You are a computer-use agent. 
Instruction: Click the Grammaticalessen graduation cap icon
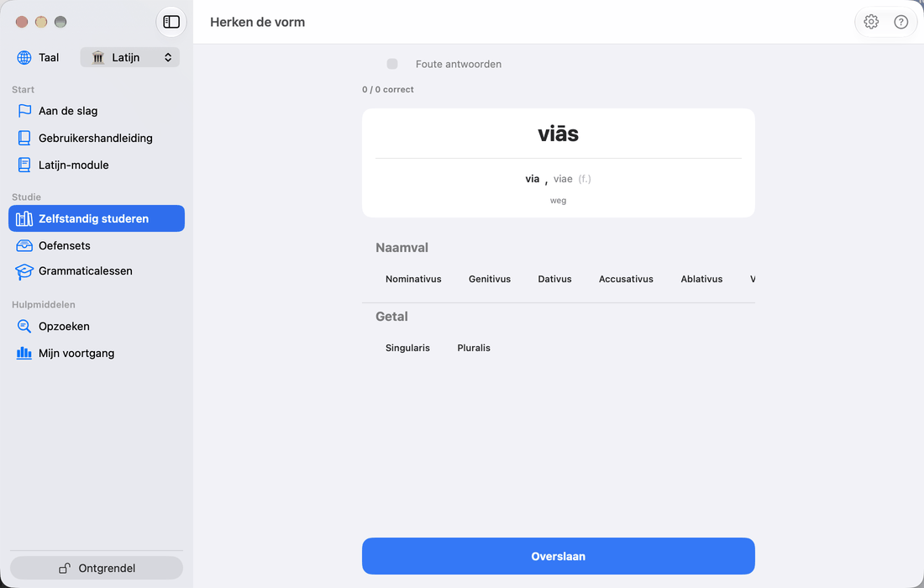point(24,271)
